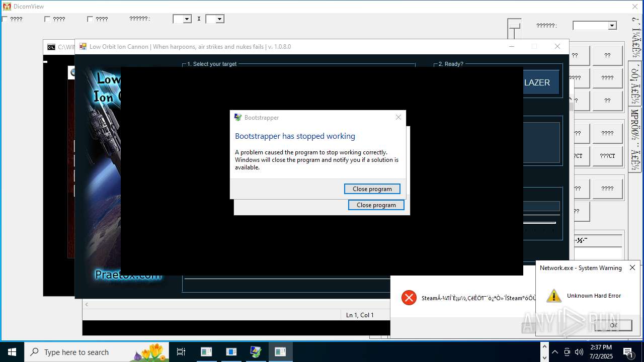The image size is (644, 362).
Task: Open Task View on taskbar
Action: [181, 352]
